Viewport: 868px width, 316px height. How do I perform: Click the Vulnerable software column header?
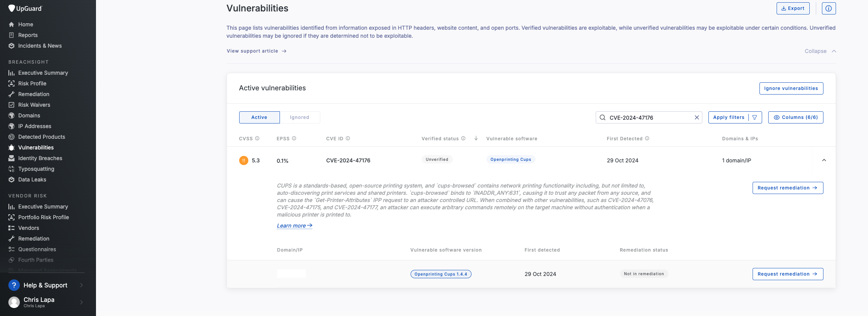pyautogui.click(x=512, y=138)
